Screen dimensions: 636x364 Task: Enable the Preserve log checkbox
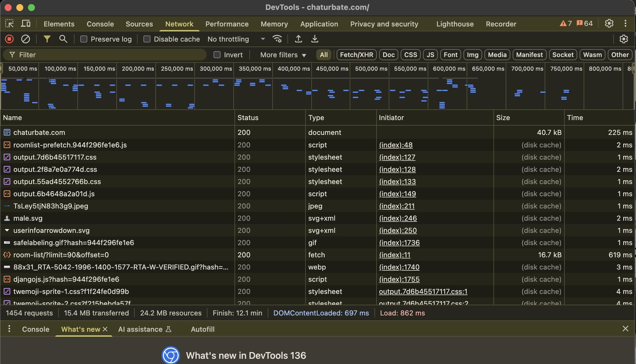(84, 39)
